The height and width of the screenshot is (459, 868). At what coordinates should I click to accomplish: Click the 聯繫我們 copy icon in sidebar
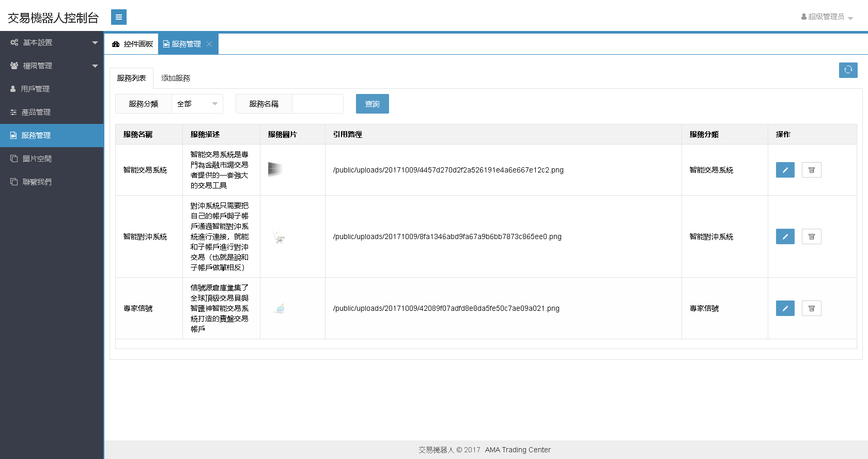coord(14,182)
